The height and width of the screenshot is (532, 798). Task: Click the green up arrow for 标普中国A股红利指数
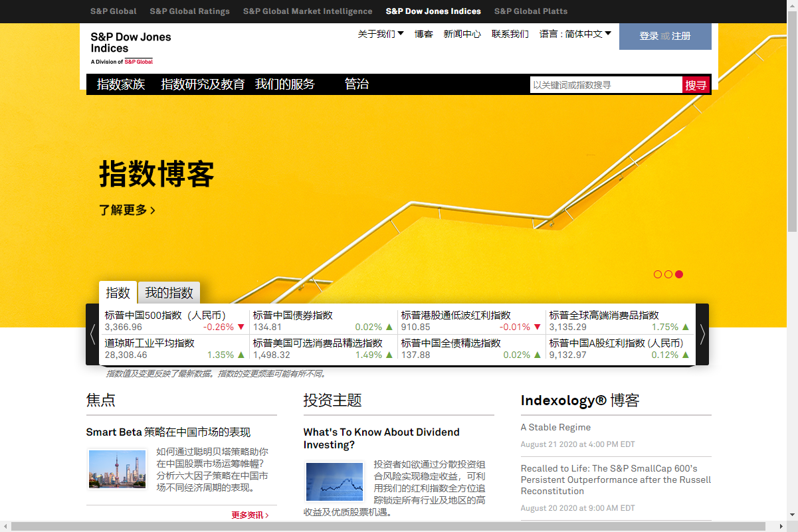(x=686, y=355)
